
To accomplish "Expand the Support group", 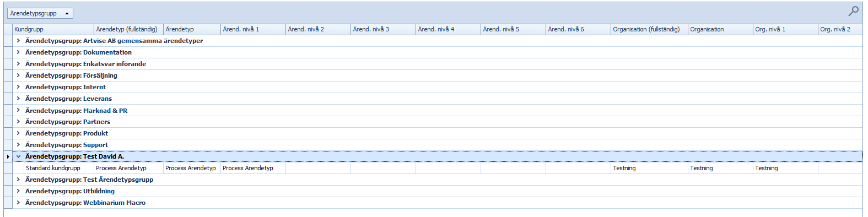I will click(18, 145).
